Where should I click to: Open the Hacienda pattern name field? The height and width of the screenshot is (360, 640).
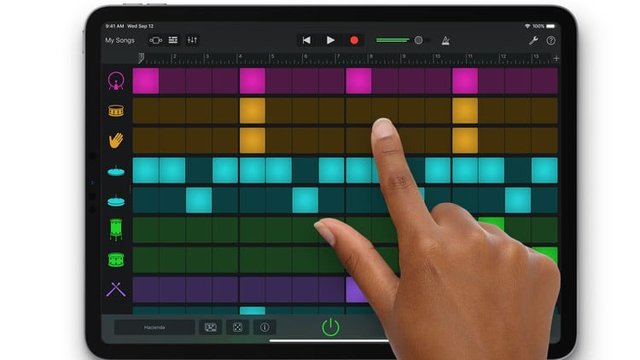[154, 327]
